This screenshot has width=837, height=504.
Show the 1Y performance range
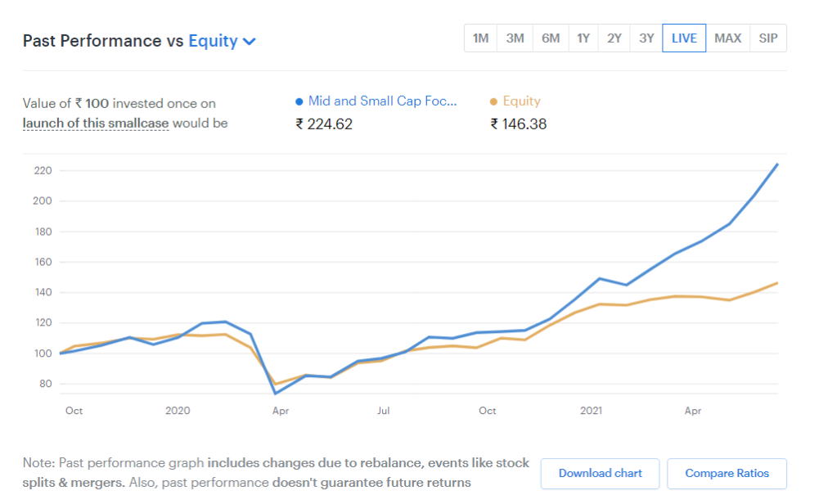click(583, 38)
